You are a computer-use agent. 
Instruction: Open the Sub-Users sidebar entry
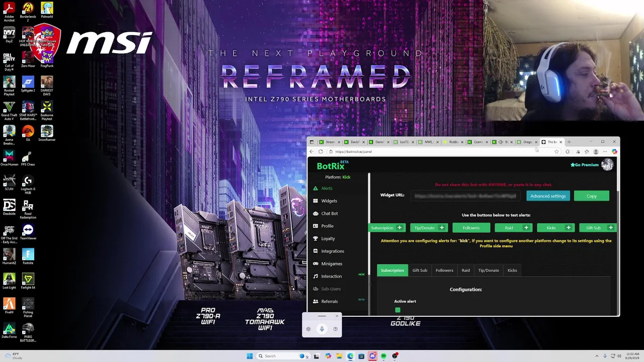331,289
